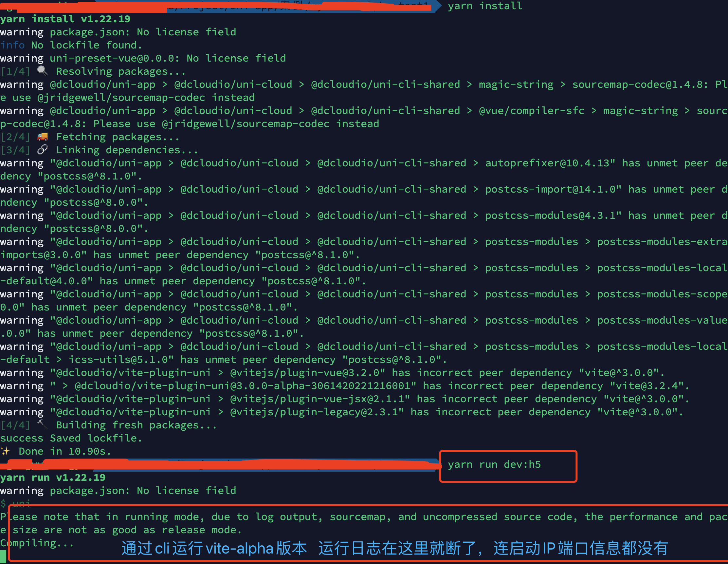Click 'Building fresh packages...' text
Screen dimensions: 728x564
tap(136, 425)
